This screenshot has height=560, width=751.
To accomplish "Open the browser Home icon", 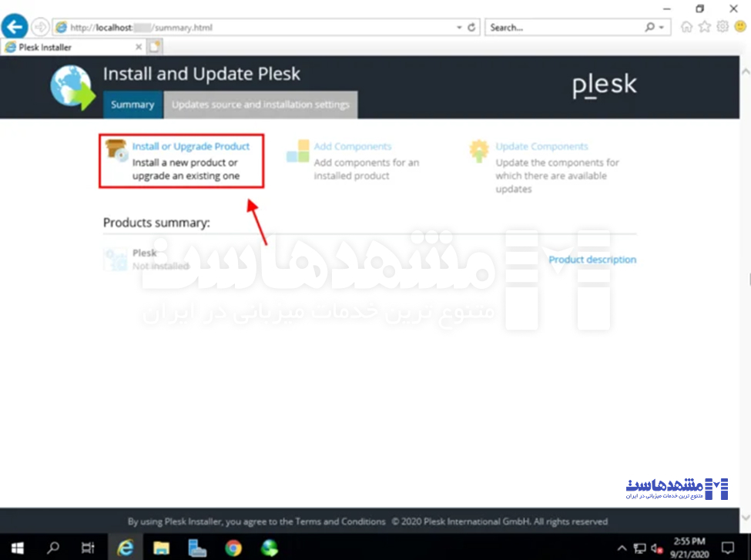I will click(686, 27).
